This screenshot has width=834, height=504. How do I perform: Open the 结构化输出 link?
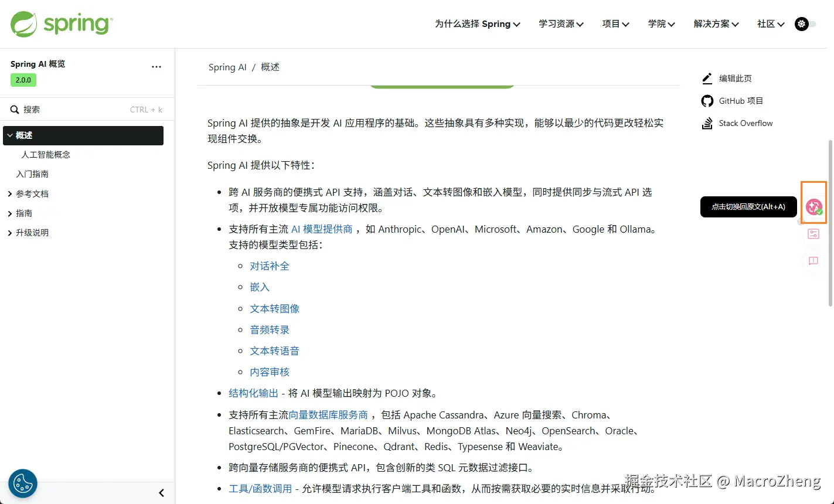coord(253,393)
